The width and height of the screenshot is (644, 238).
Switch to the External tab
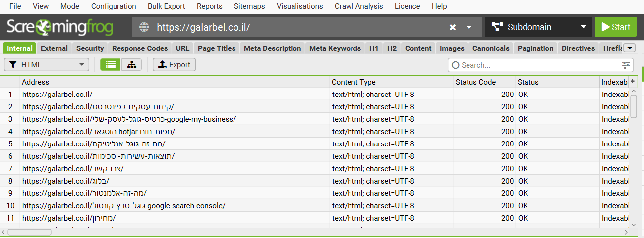(x=55, y=48)
